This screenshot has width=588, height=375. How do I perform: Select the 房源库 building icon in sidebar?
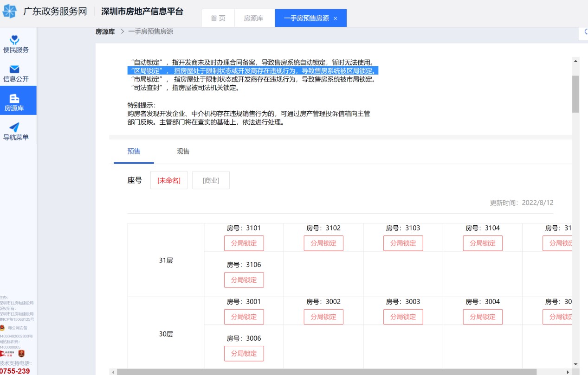(15, 98)
